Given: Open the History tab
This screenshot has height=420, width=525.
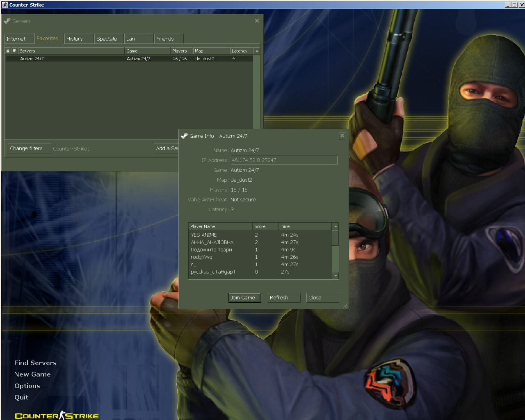Looking at the screenshot, I should (79, 39).
